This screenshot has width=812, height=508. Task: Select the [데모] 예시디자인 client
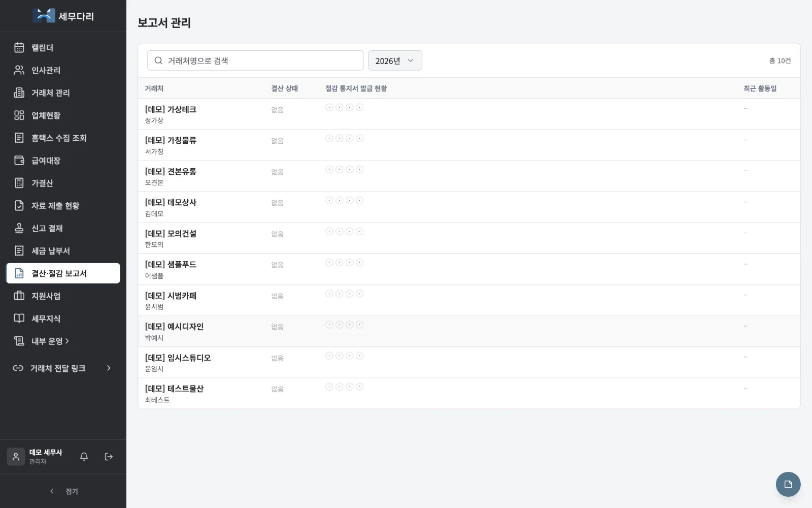(469, 331)
